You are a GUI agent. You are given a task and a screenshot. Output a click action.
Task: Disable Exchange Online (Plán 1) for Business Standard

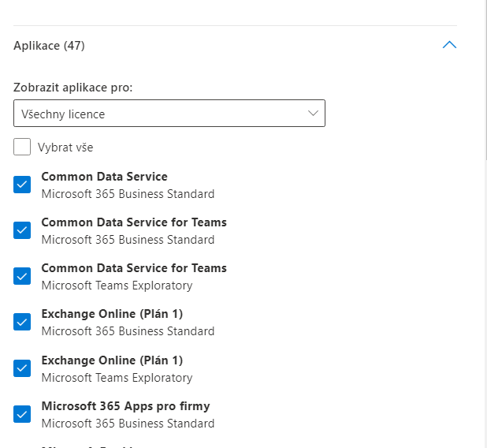pyautogui.click(x=22, y=322)
